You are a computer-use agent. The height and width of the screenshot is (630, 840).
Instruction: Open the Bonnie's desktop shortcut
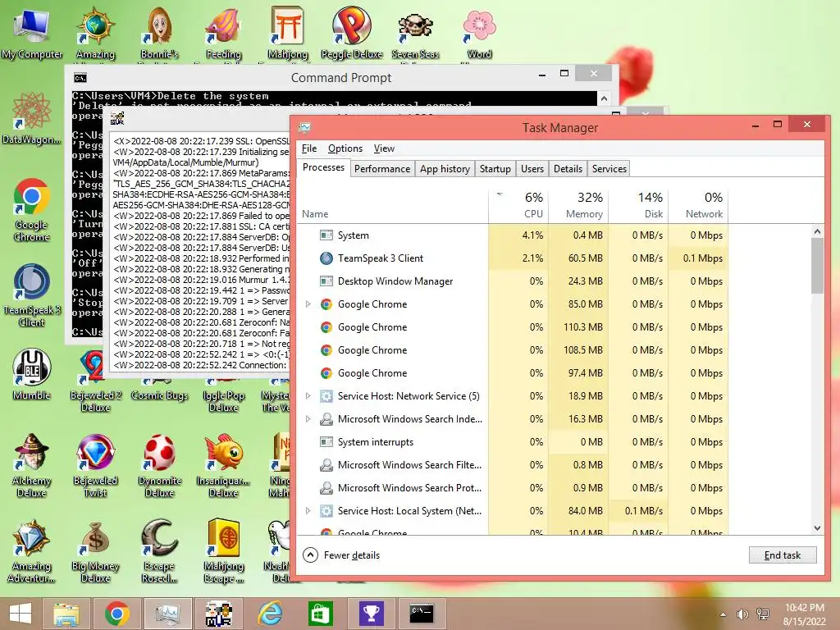click(x=159, y=33)
